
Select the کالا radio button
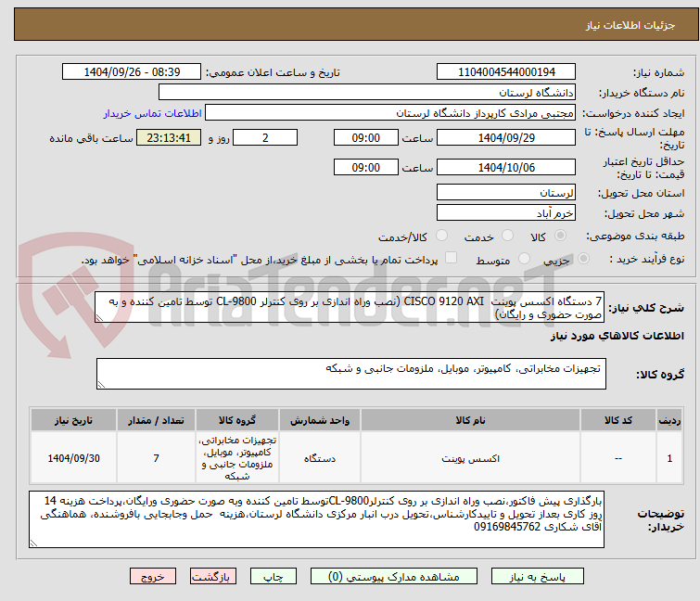click(x=560, y=236)
